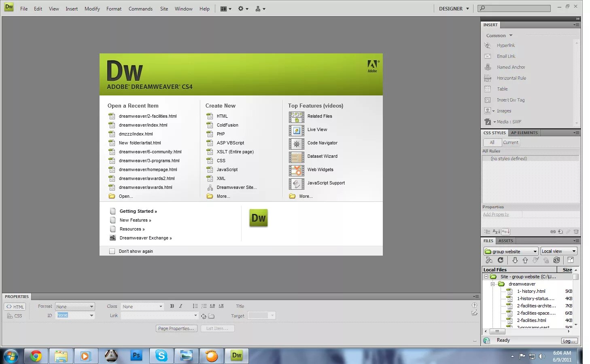Create a new CSS document

coord(221,161)
